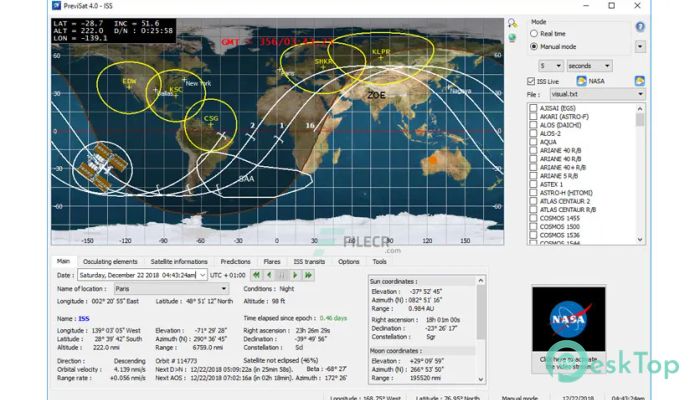This screenshot has height=400, width=700.
Task: Click the satellite search magnifier icon
Action: (512, 23)
